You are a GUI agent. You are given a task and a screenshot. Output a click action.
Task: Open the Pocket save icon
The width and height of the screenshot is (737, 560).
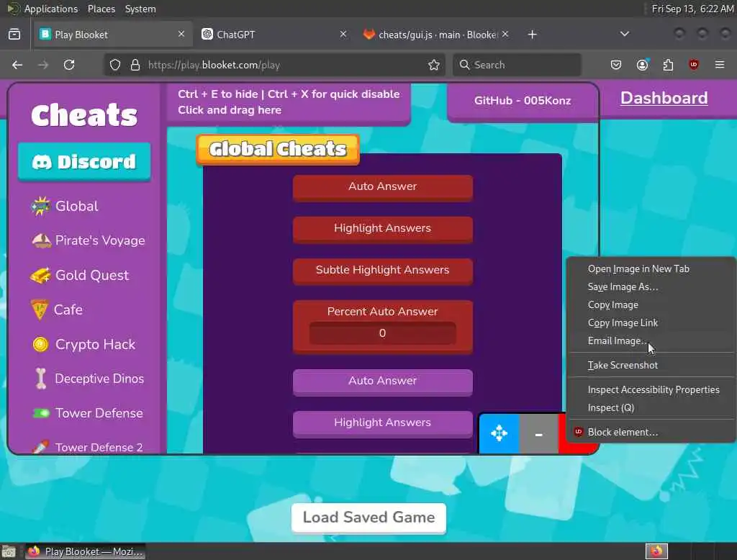616,65
